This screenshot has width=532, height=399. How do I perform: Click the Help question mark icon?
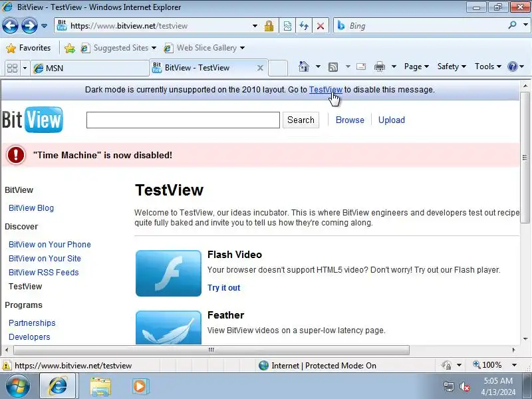[x=512, y=66]
